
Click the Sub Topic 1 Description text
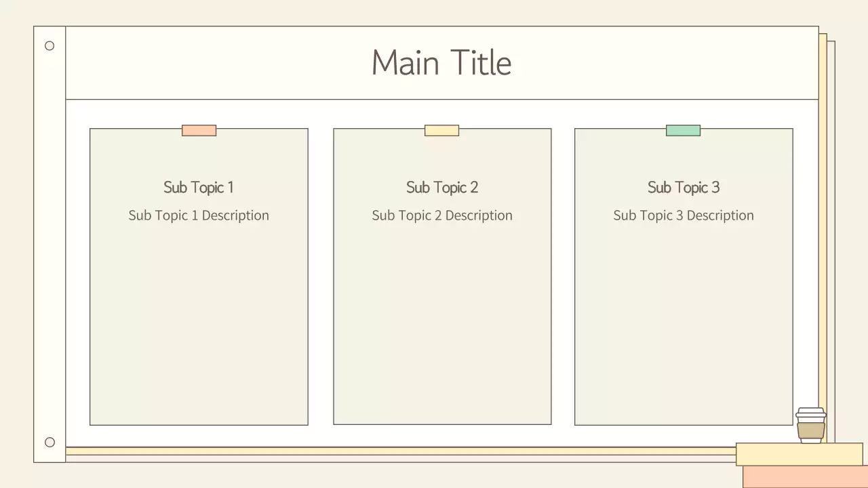tap(199, 216)
